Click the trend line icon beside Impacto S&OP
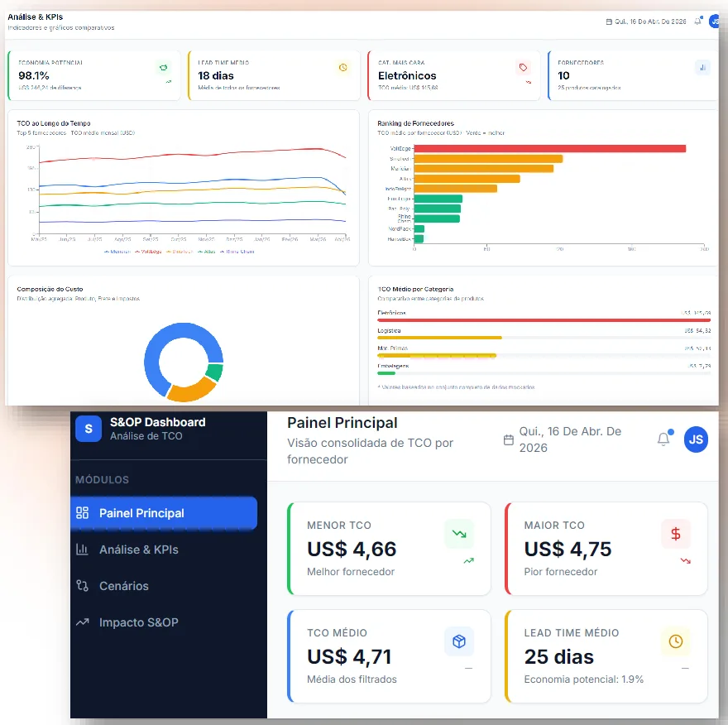This screenshot has height=725, width=728. pyautogui.click(x=82, y=622)
